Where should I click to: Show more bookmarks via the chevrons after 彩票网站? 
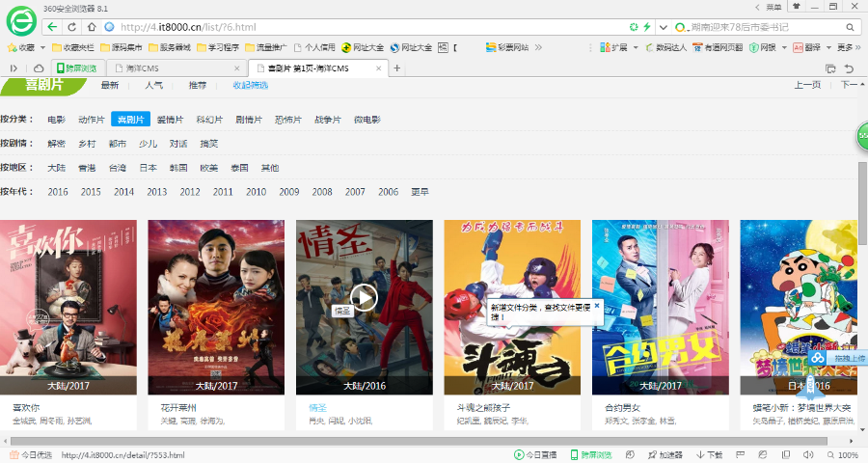click(538, 47)
